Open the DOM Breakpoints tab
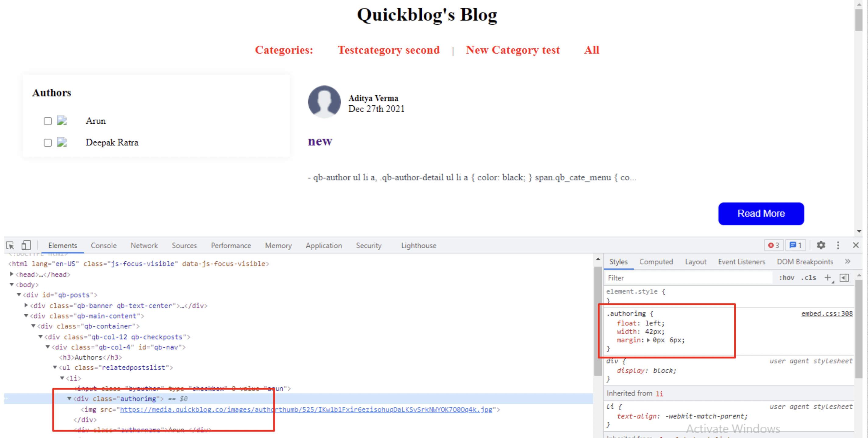868x438 pixels. [x=805, y=262]
